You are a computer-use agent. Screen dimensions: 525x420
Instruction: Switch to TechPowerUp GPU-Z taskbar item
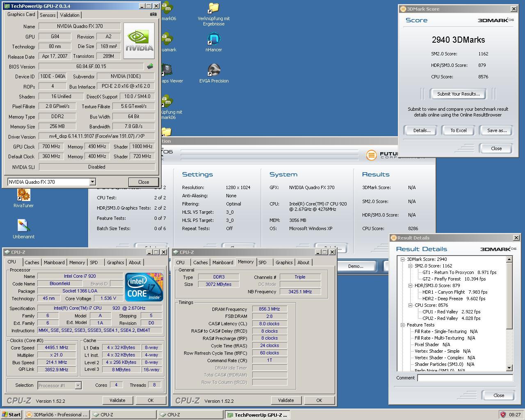click(258, 415)
